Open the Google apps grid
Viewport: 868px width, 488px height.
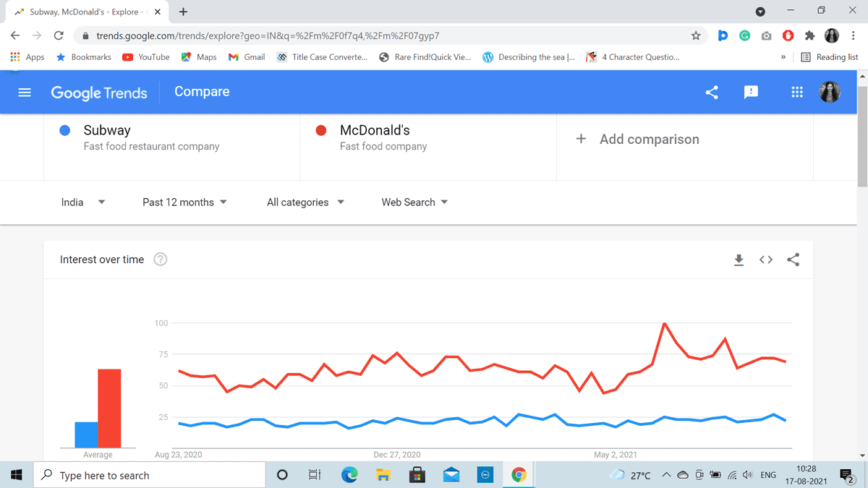(796, 92)
